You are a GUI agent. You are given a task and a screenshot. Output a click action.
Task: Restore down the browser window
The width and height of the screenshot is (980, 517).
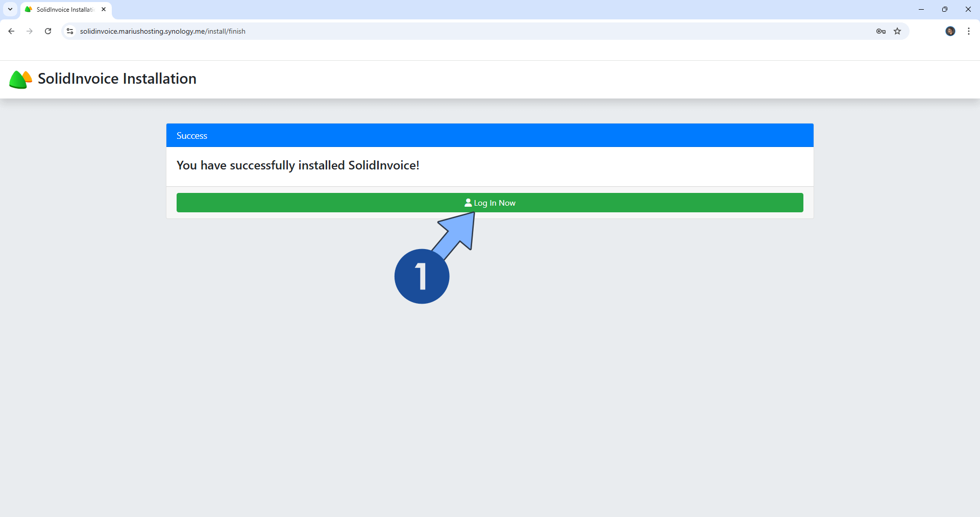click(x=945, y=9)
